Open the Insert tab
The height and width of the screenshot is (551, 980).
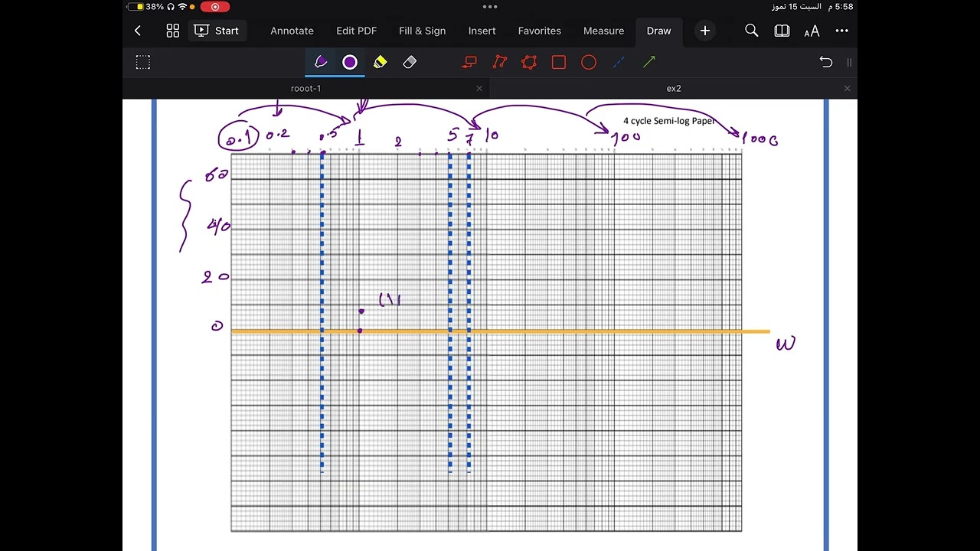coord(482,31)
